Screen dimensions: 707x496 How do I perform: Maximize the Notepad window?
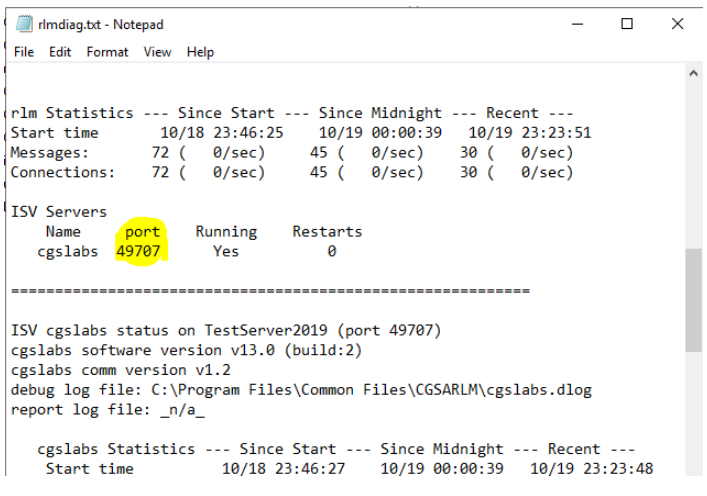point(627,24)
